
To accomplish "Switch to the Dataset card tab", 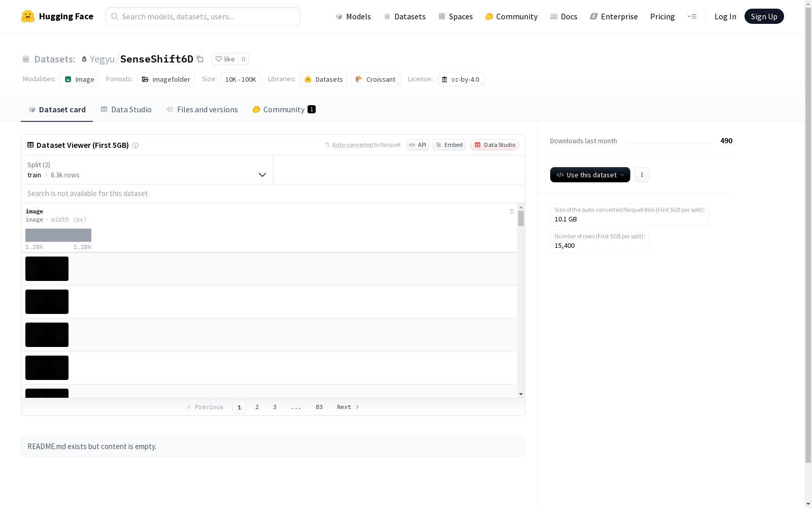I will tap(57, 110).
